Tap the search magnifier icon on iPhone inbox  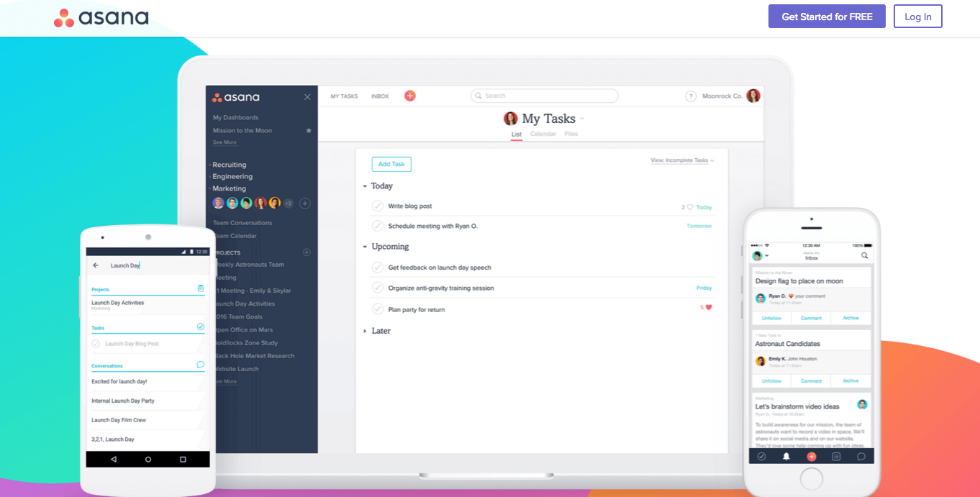tap(864, 255)
